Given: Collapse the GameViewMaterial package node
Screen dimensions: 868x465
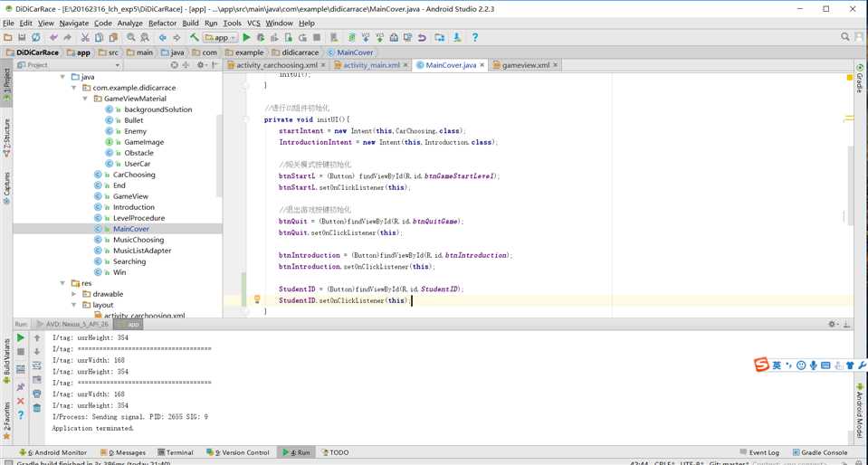Looking at the screenshot, I should tap(85, 99).
